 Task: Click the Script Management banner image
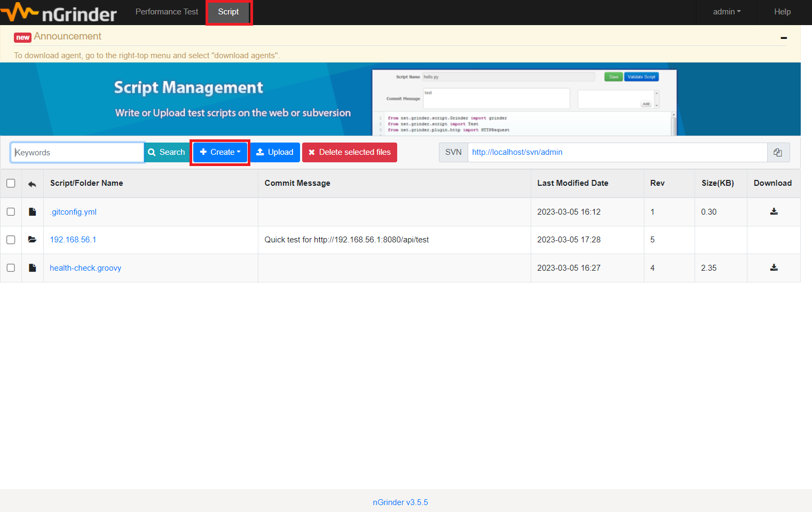click(400, 99)
